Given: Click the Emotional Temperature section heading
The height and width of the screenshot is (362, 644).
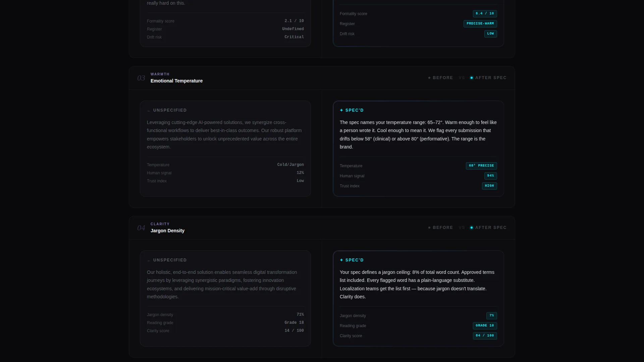Looking at the screenshot, I should [x=176, y=81].
